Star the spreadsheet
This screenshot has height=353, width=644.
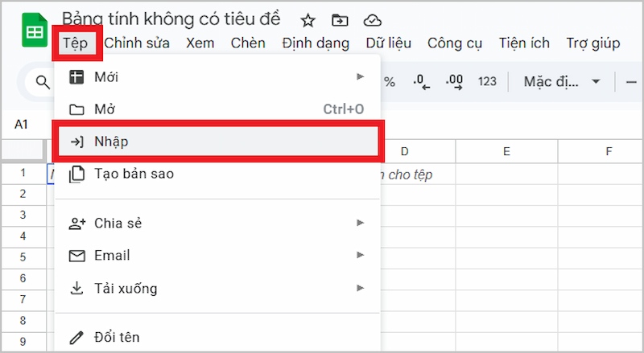click(x=308, y=20)
